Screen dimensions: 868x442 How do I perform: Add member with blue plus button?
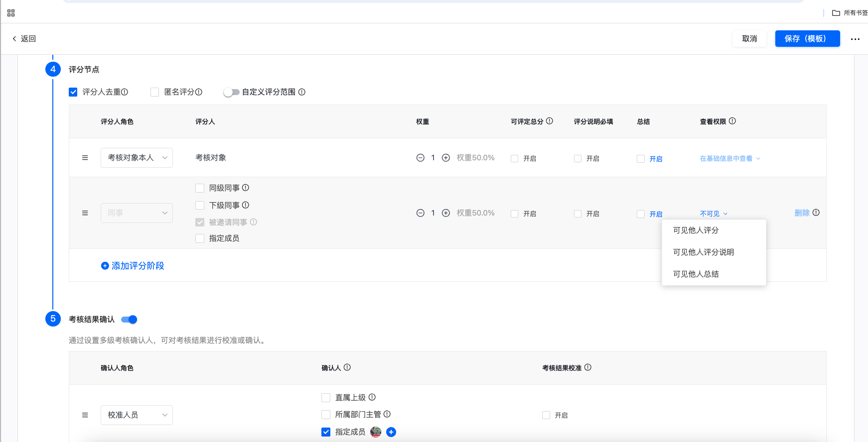tap(391, 432)
